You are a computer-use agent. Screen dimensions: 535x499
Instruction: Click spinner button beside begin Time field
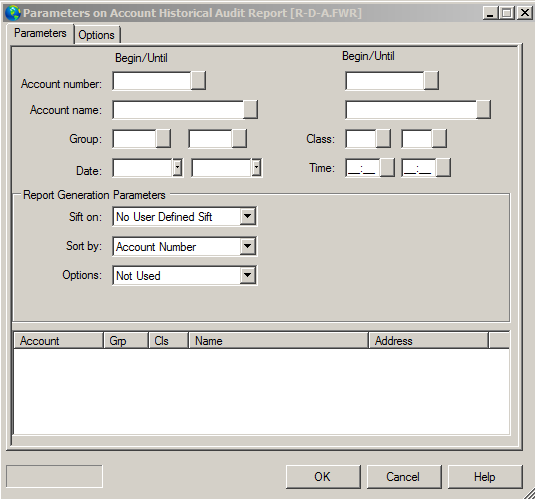tap(387, 168)
